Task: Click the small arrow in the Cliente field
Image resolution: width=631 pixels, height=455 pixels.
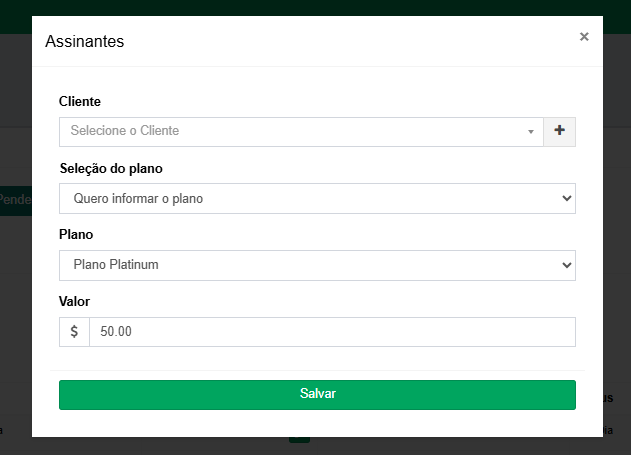Action: coord(531,131)
